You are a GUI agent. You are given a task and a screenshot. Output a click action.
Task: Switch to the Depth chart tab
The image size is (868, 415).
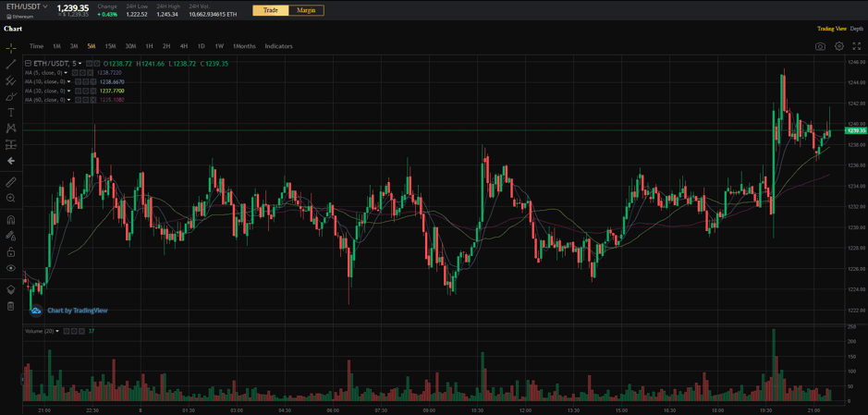point(857,29)
